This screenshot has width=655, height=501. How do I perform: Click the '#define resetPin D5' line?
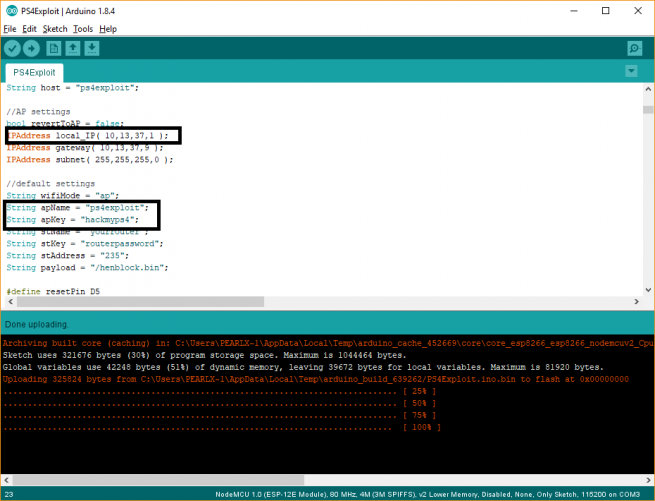point(53,291)
